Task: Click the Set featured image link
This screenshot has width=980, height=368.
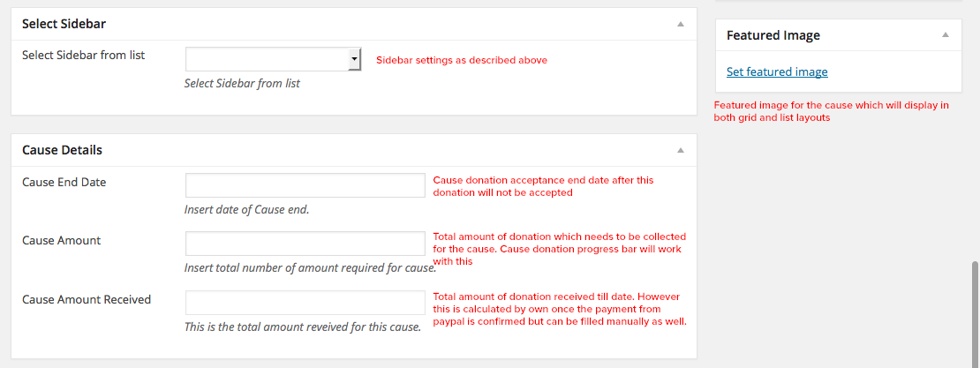Action: point(777,71)
